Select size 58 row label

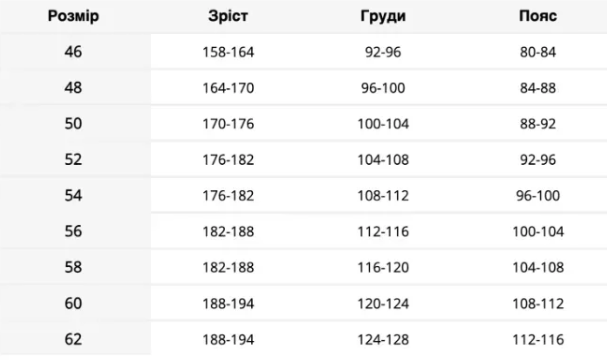pyautogui.click(x=73, y=267)
